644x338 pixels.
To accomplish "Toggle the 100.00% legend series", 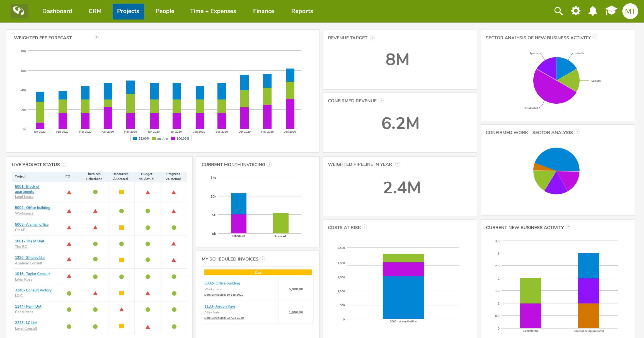I will point(180,138).
